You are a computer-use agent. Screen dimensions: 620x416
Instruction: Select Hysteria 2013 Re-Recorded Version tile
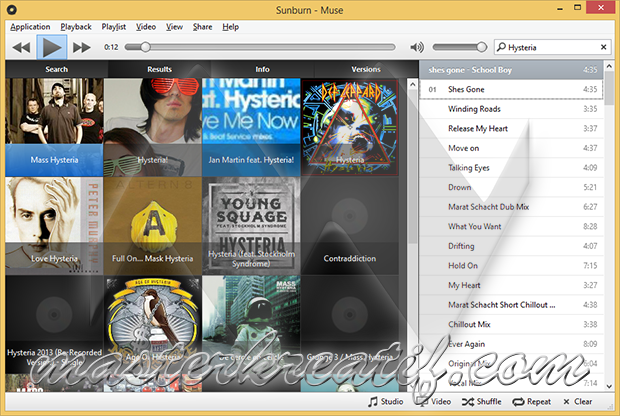pos(54,324)
